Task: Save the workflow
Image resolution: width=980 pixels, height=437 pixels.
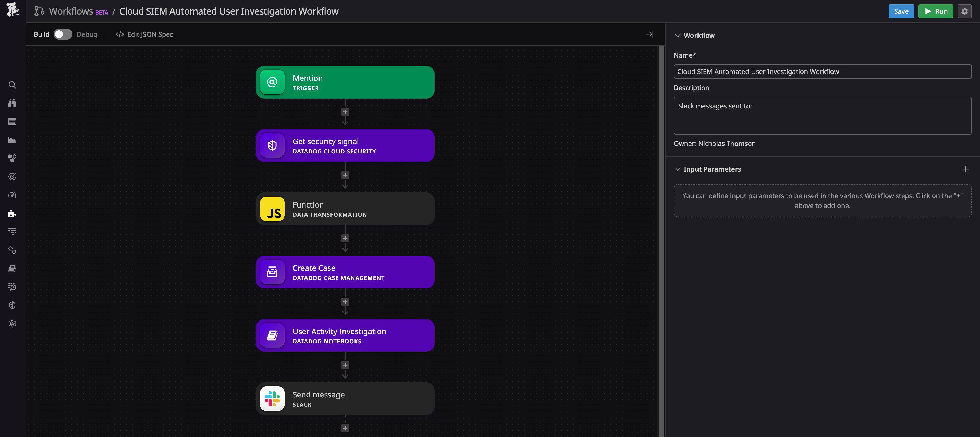Action: point(901,11)
